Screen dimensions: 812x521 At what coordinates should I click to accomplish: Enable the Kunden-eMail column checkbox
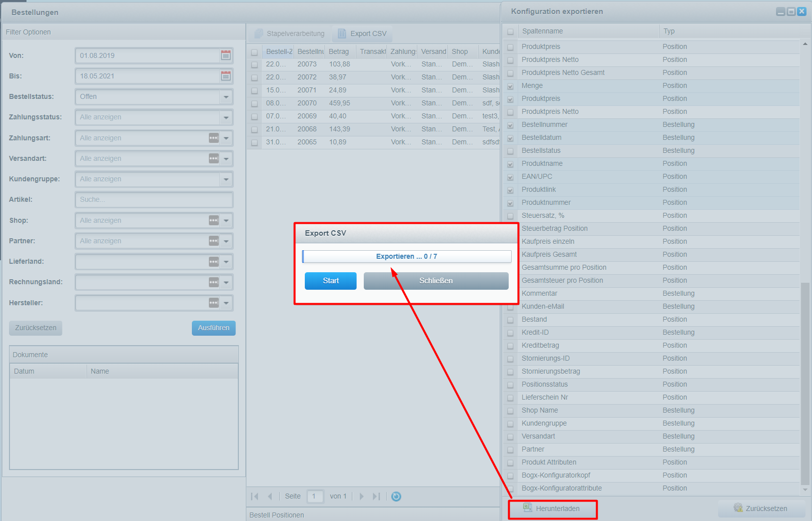(x=510, y=307)
